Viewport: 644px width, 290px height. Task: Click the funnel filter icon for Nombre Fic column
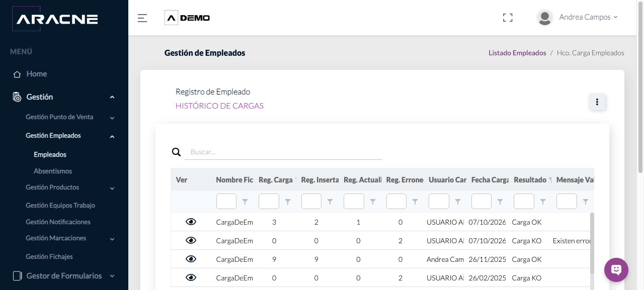tap(245, 202)
